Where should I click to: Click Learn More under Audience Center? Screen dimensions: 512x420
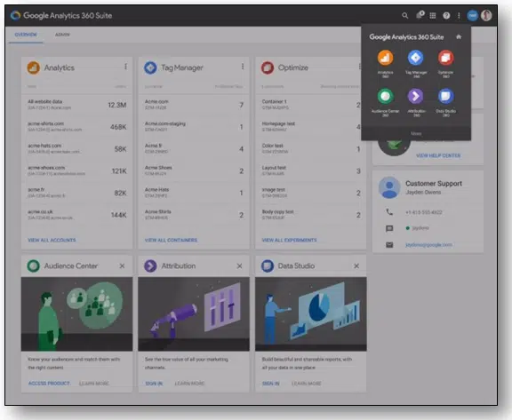94,384
